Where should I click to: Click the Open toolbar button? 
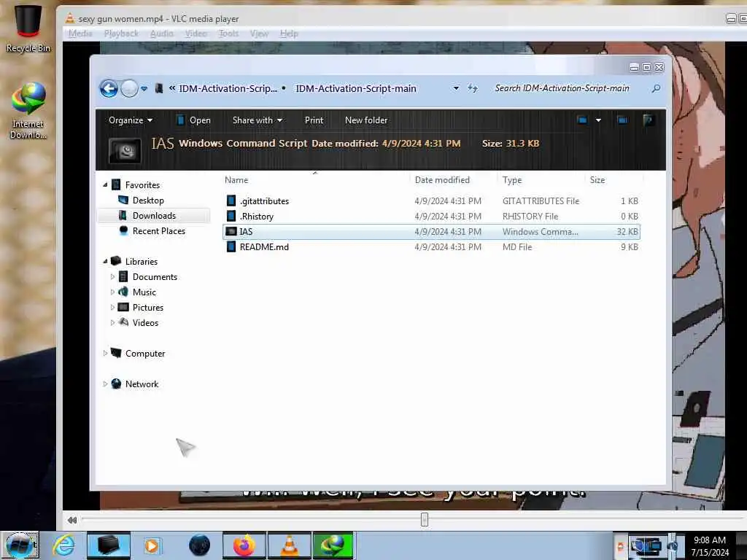193,120
